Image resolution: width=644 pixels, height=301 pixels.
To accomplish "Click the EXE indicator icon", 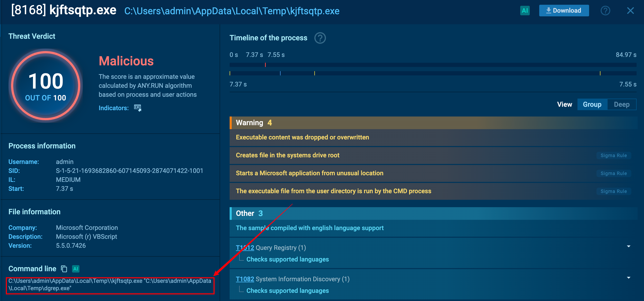I will [x=138, y=108].
